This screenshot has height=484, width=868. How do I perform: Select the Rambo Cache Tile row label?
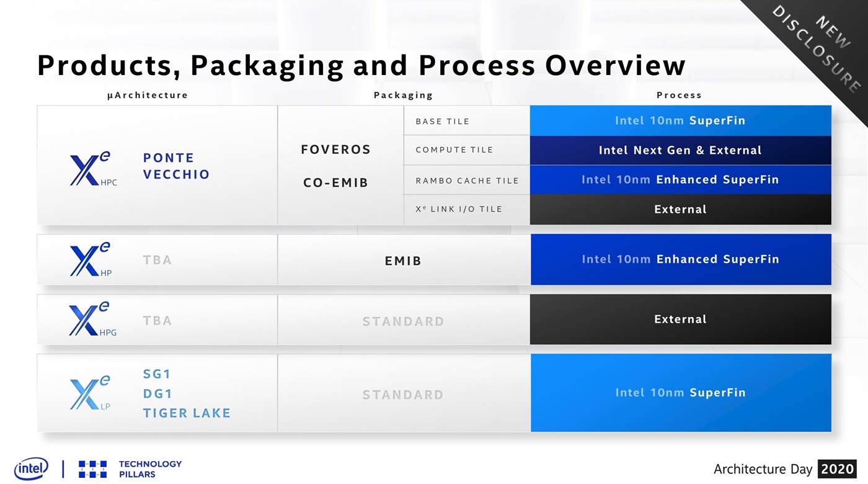(467, 181)
